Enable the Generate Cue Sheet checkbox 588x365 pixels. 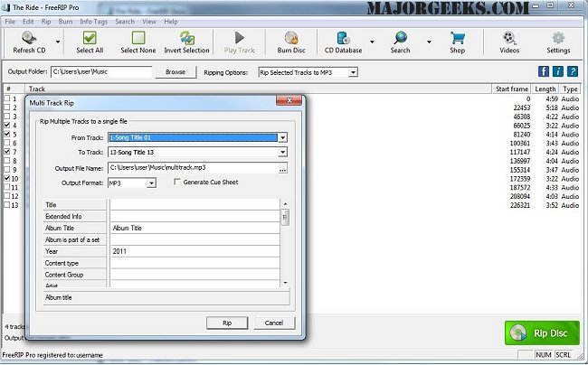(177, 182)
